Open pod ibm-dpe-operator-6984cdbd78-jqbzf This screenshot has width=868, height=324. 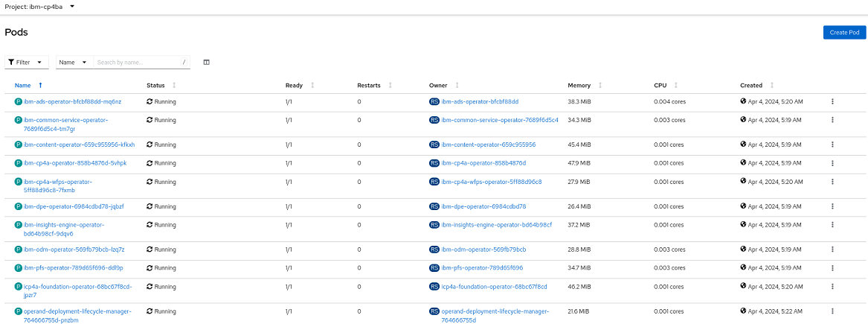click(74, 206)
